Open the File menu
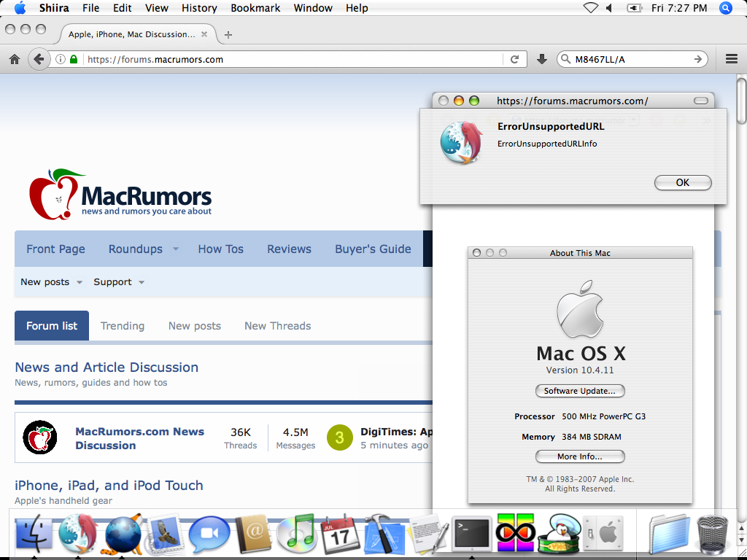This screenshot has width=747, height=560. [90, 8]
